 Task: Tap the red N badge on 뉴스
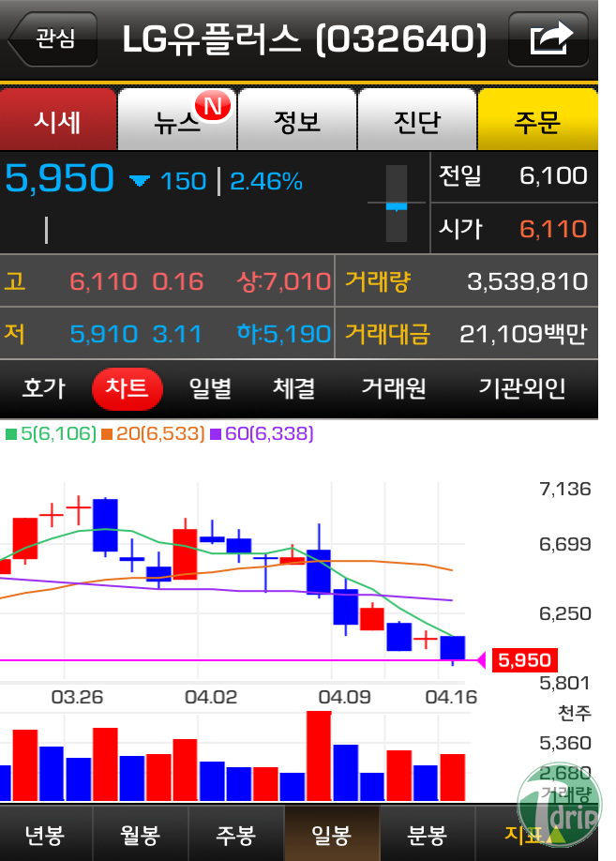pyautogui.click(x=213, y=105)
